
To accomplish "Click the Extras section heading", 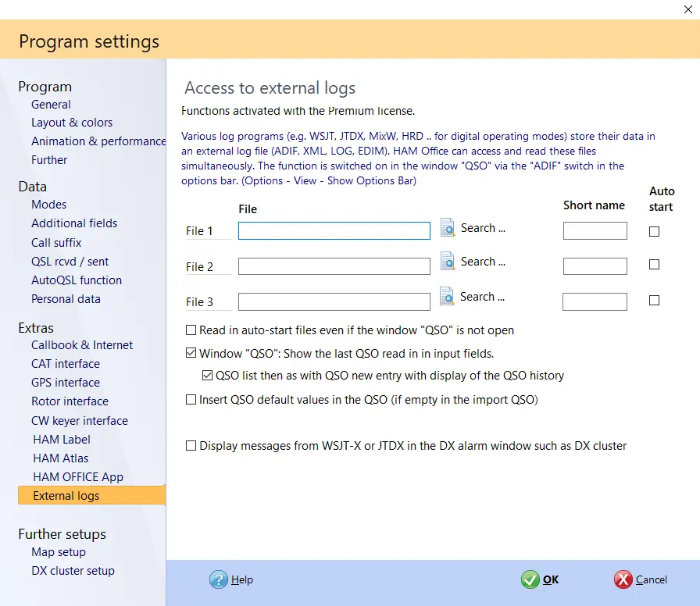I will (36, 328).
